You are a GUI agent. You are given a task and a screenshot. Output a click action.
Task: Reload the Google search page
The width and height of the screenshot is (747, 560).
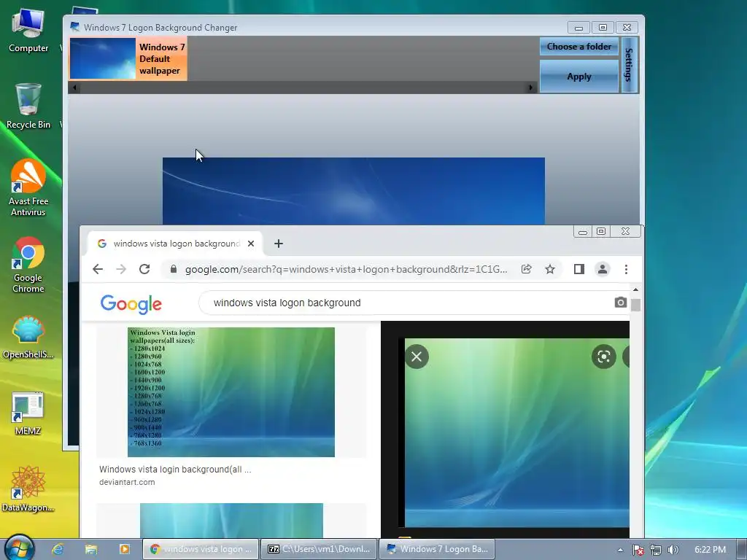pyautogui.click(x=144, y=269)
